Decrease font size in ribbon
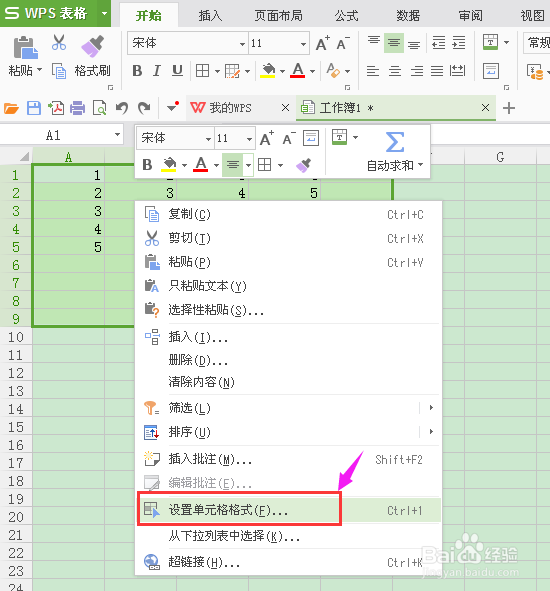550x591 pixels. point(343,43)
